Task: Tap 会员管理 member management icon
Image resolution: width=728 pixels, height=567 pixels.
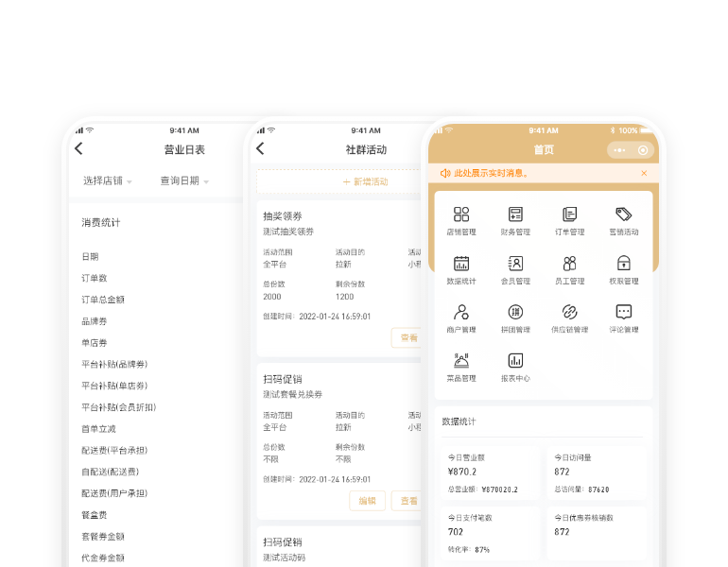Action: (x=515, y=265)
